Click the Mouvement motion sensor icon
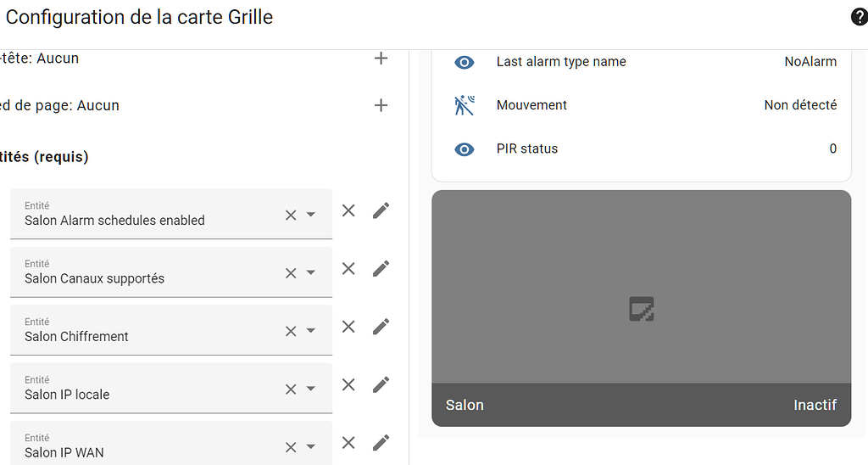The width and height of the screenshot is (868, 465). coord(464,105)
